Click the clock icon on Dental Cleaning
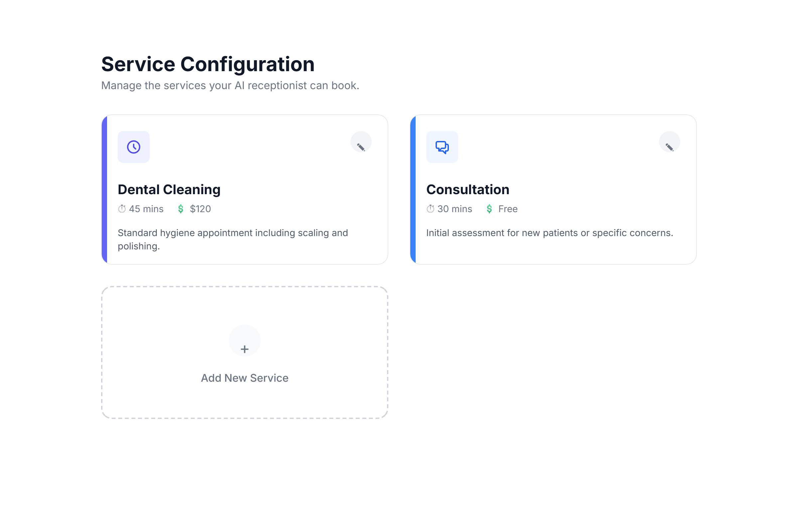Viewport: 798px width, 532px height. (x=134, y=147)
